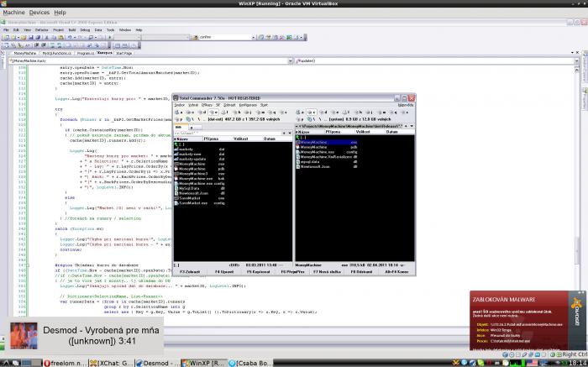Select MoneyMachine3 exe in left panel

tap(200, 174)
